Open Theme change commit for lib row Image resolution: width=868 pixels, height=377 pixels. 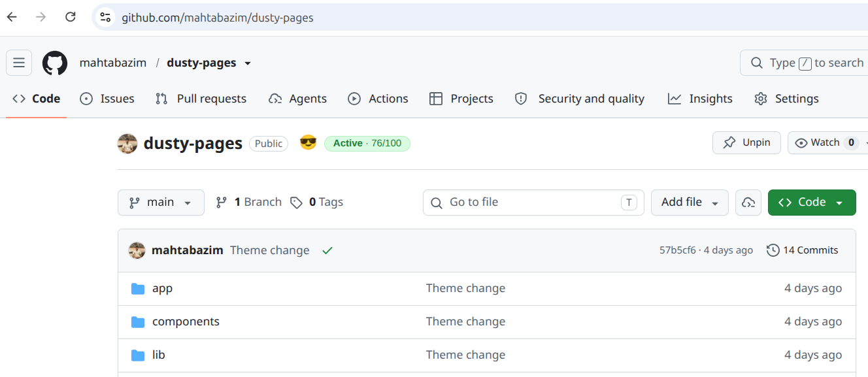[x=465, y=355]
